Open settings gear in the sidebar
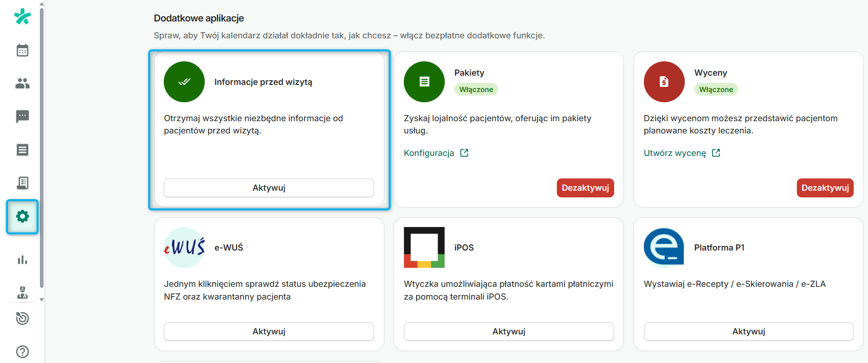868x363 pixels. pyautogui.click(x=23, y=216)
